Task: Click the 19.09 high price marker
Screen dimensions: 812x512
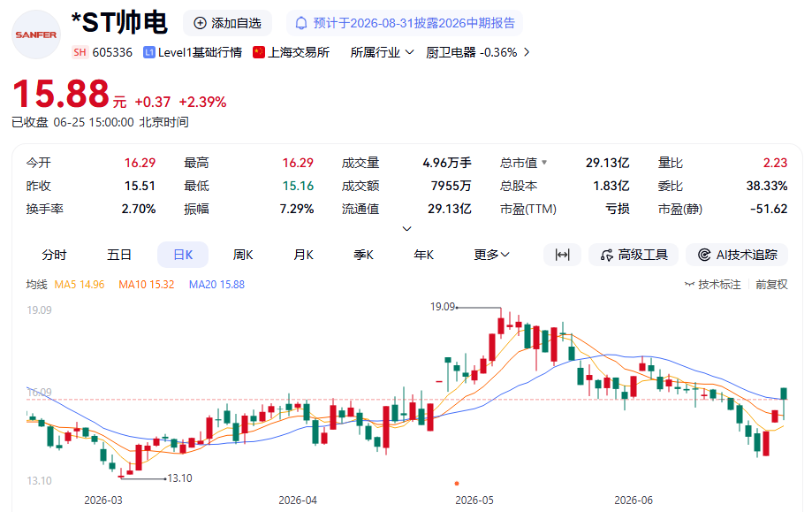Action: 443,307
